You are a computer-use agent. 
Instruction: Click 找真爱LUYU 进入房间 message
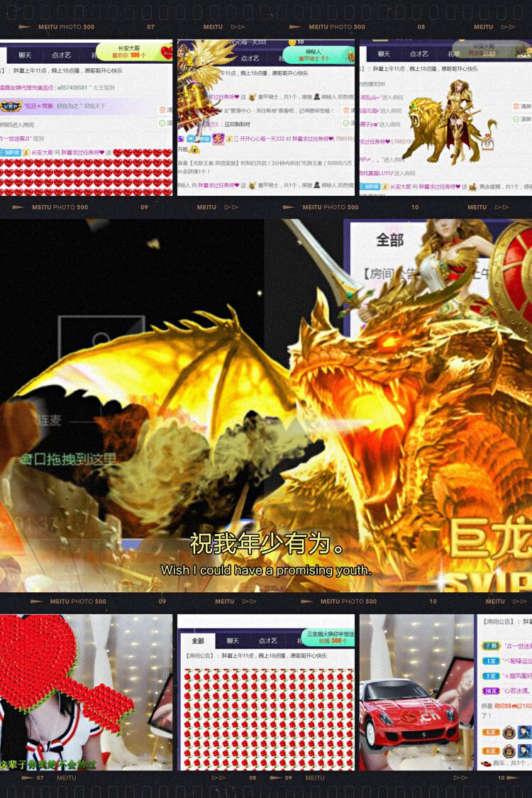tap(388, 173)
